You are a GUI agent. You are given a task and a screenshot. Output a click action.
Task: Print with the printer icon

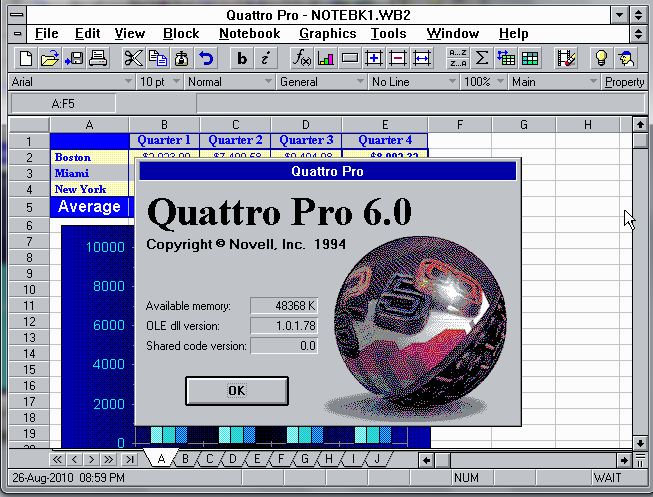pyautogui.click(x=98, y=58)
